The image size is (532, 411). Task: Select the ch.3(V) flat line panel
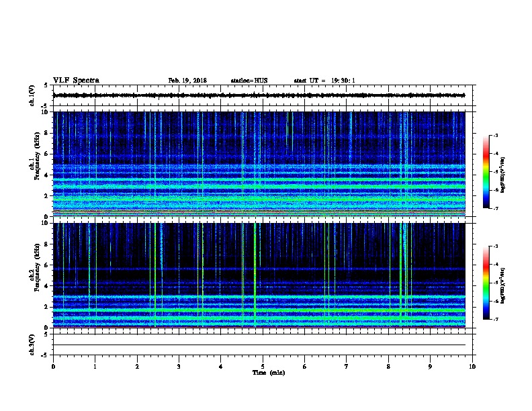[x=264, y=345]
